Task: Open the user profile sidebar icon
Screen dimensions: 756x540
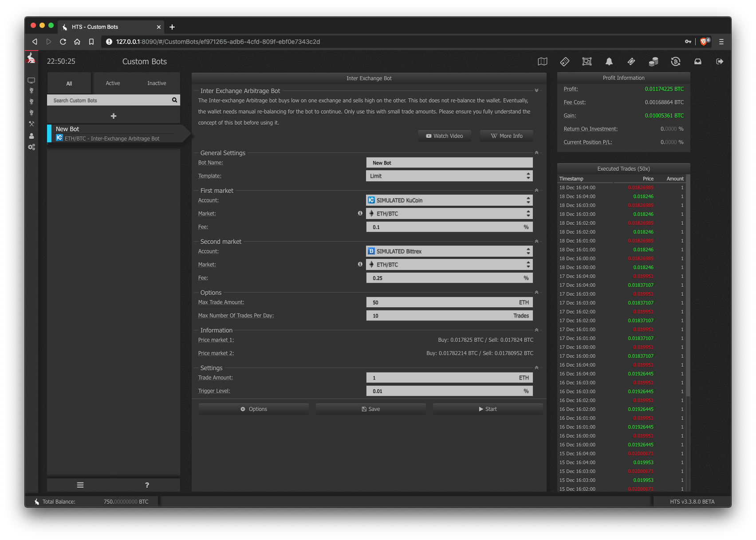Action: pos(31,136)
